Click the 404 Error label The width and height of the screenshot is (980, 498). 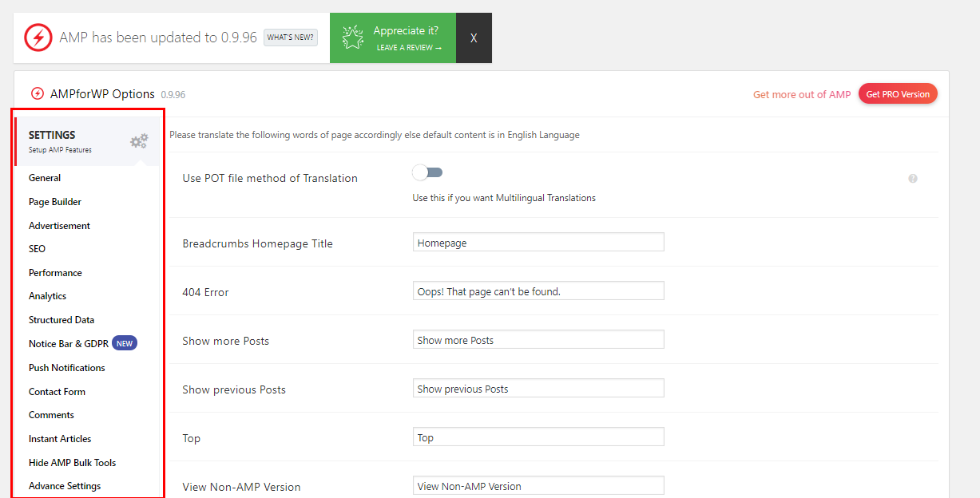point(205,292)
